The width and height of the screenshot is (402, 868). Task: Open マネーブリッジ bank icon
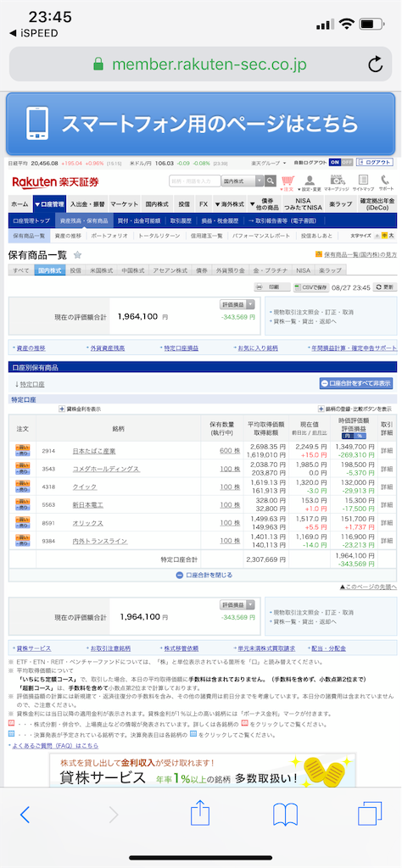click(x=337, y=183)
